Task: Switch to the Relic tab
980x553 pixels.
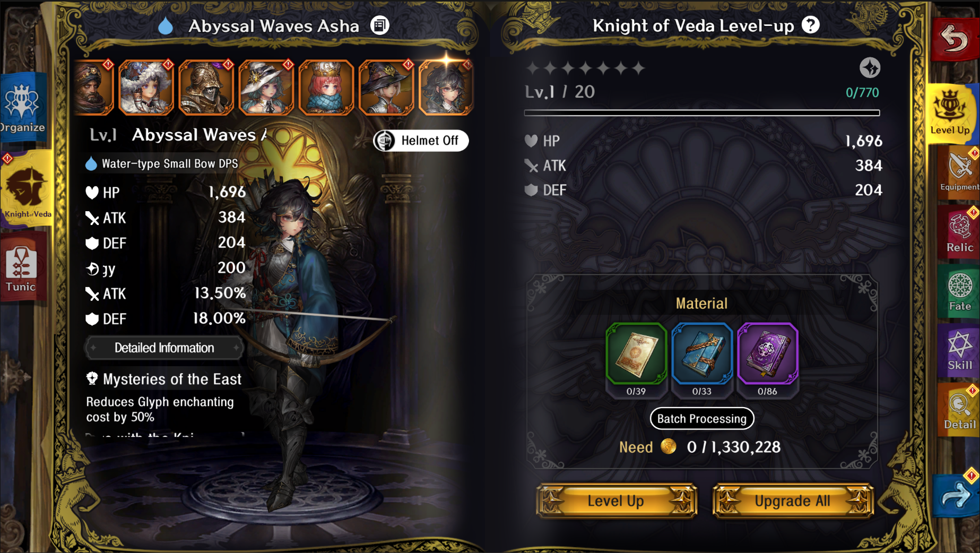Action: [959, 232]
